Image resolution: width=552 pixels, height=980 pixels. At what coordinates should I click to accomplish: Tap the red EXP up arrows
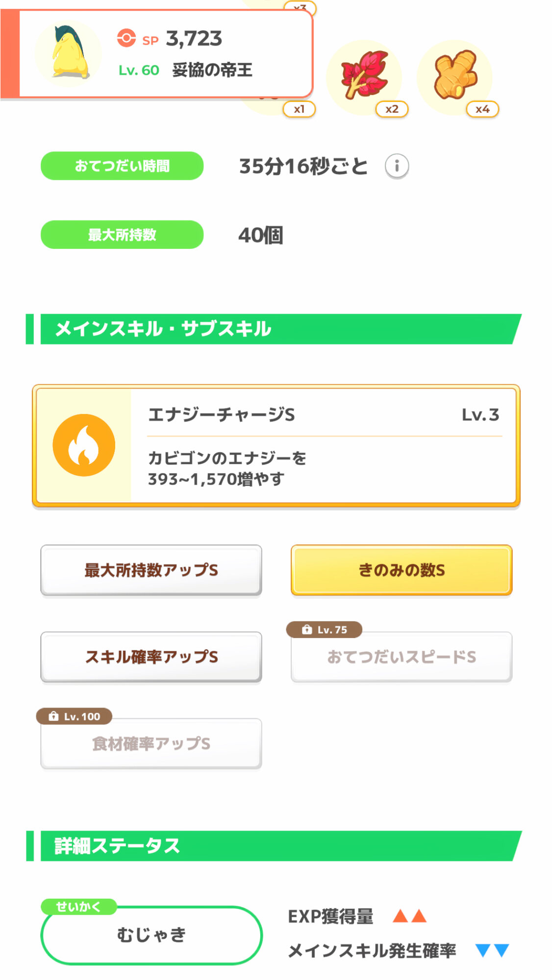point(409,916)
